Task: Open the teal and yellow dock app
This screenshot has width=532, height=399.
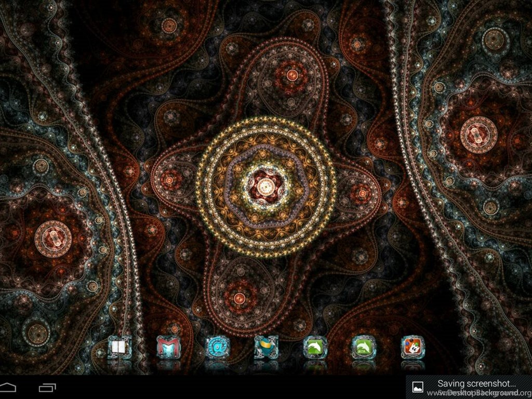Action: tap(266, 347)
